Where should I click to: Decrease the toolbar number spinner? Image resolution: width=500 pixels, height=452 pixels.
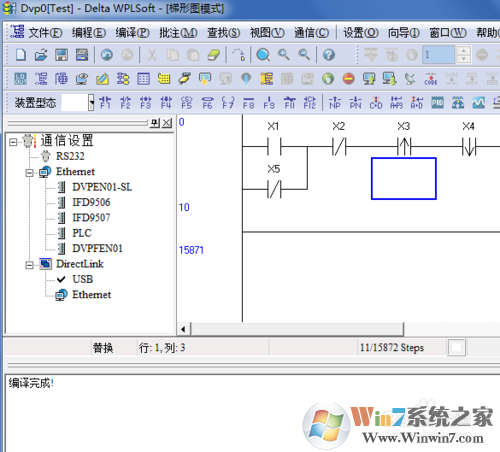click(463, 59)
